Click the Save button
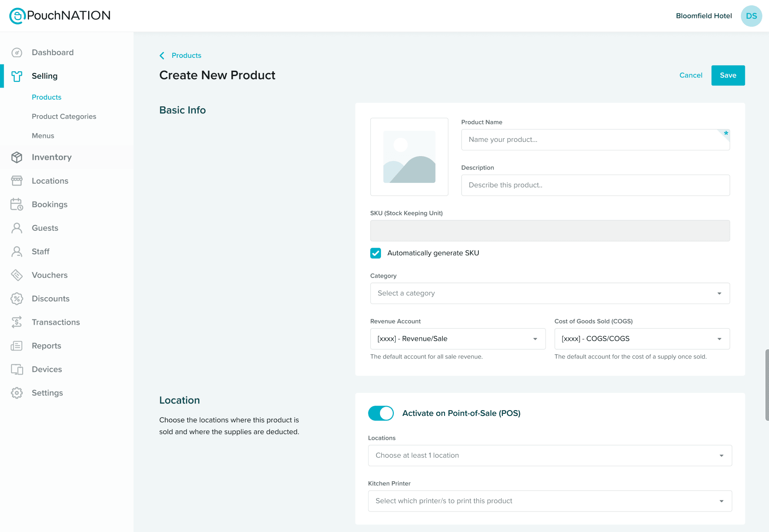This screenshot has width=769, height=532. [728, 75]
